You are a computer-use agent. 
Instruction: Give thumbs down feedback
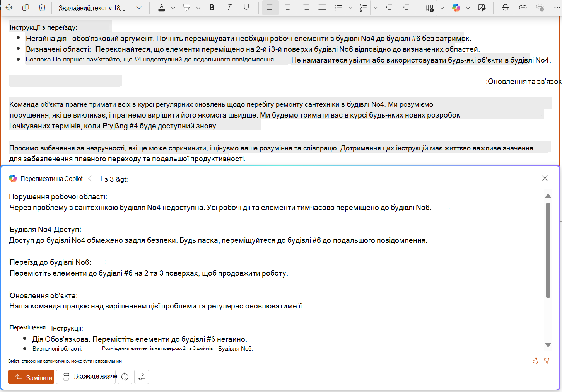547,361
